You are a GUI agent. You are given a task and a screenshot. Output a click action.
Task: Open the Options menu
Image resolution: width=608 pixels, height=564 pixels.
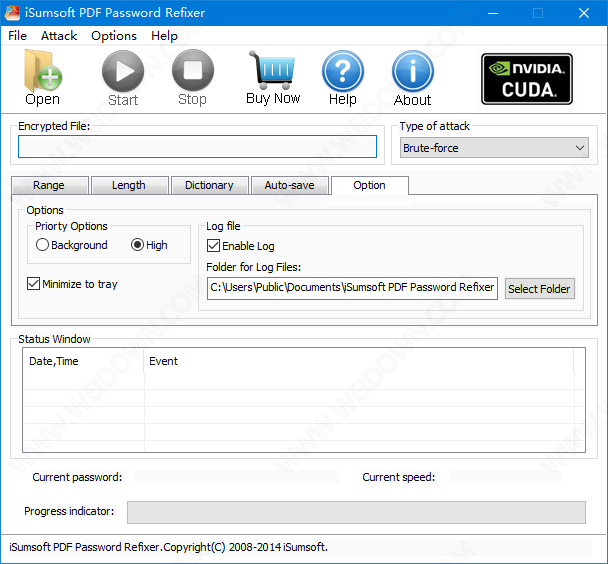click(114, 36)
